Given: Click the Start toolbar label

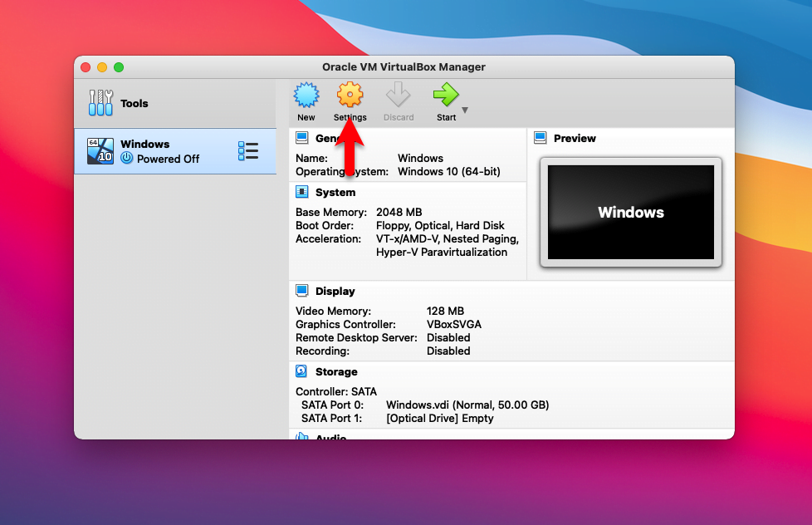Looking at the screenshot, I should pos(447,118).
